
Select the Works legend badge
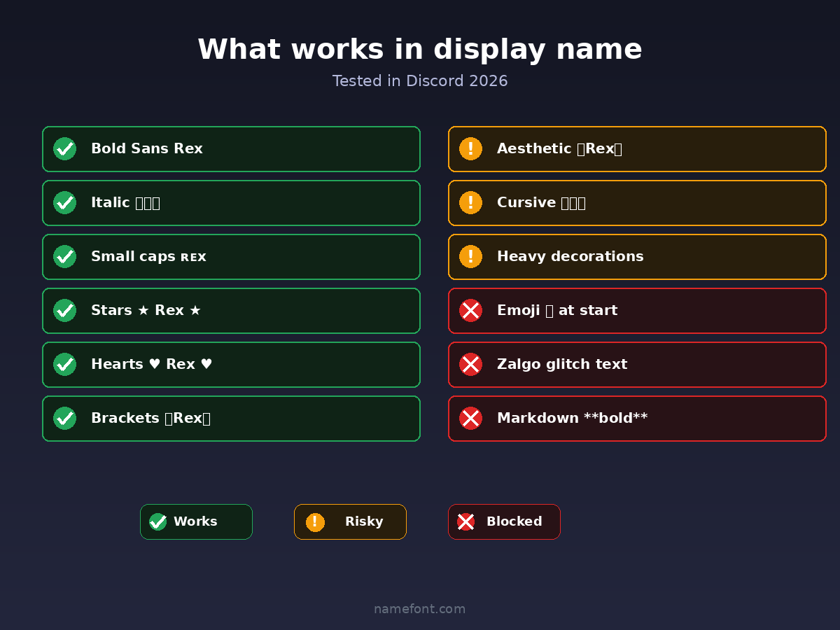(196, 522)
